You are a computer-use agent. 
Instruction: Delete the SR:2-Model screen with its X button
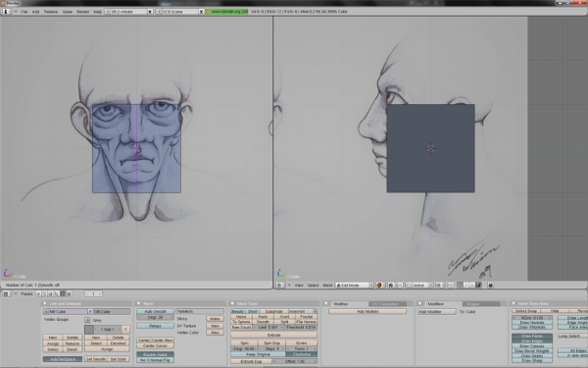click(150, 12)
